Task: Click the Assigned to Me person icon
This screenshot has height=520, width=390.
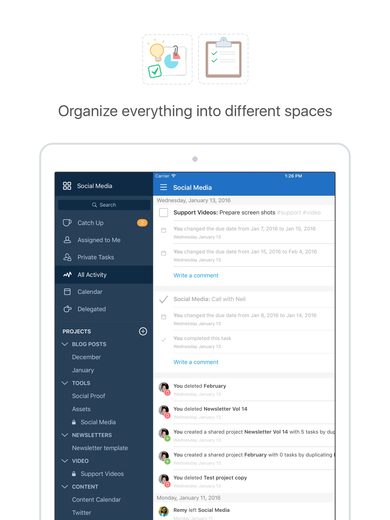Action: 67,240
